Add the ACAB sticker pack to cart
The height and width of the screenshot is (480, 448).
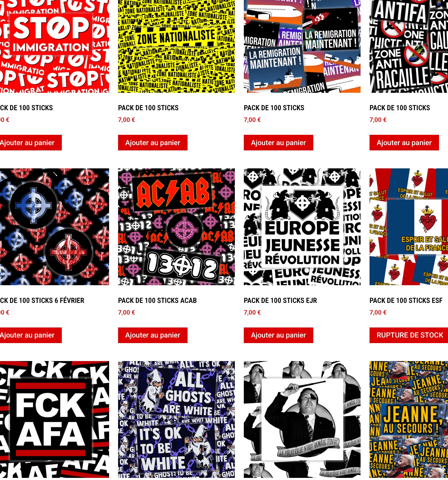[x=153, y=335]
